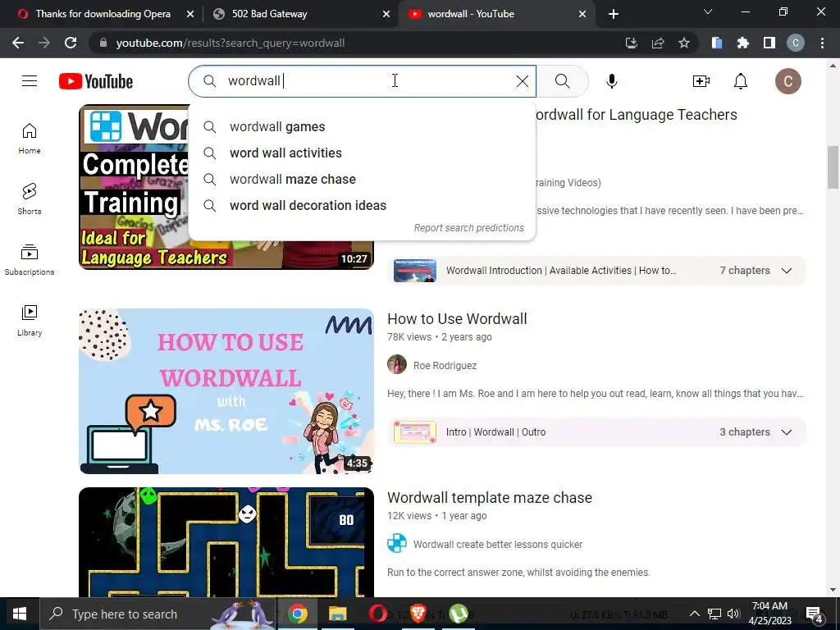Open the notifications bell

coord(741,81)
